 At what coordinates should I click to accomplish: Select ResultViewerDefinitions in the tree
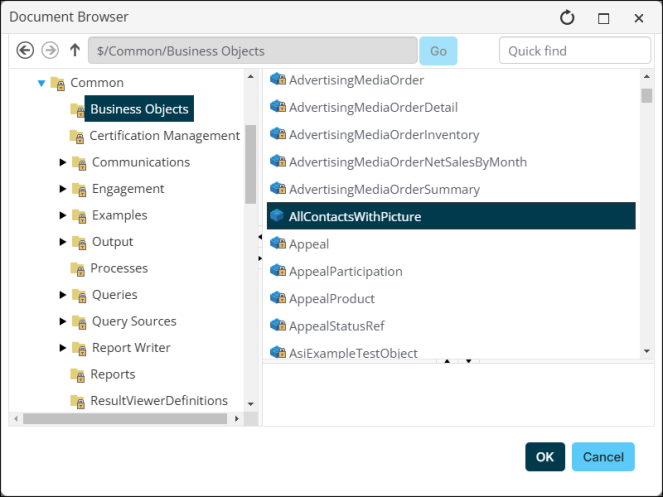[159, 401]
